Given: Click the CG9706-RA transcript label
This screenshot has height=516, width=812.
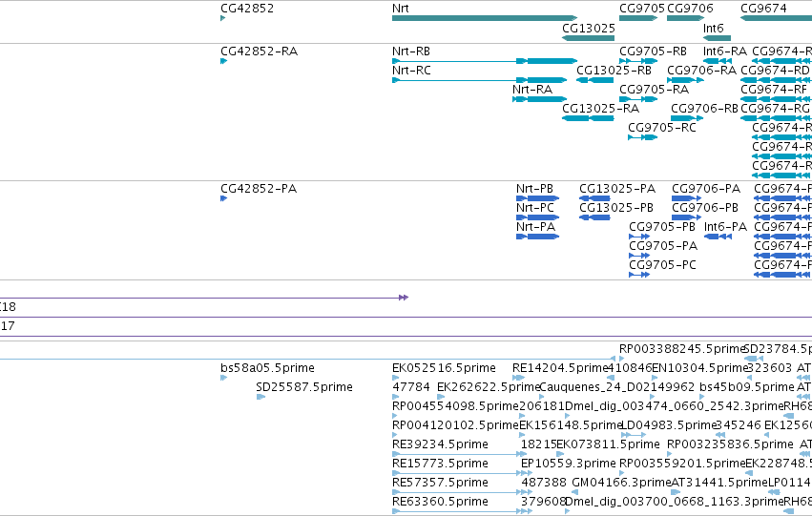Looking at the screenshot, I should [701, 71].
